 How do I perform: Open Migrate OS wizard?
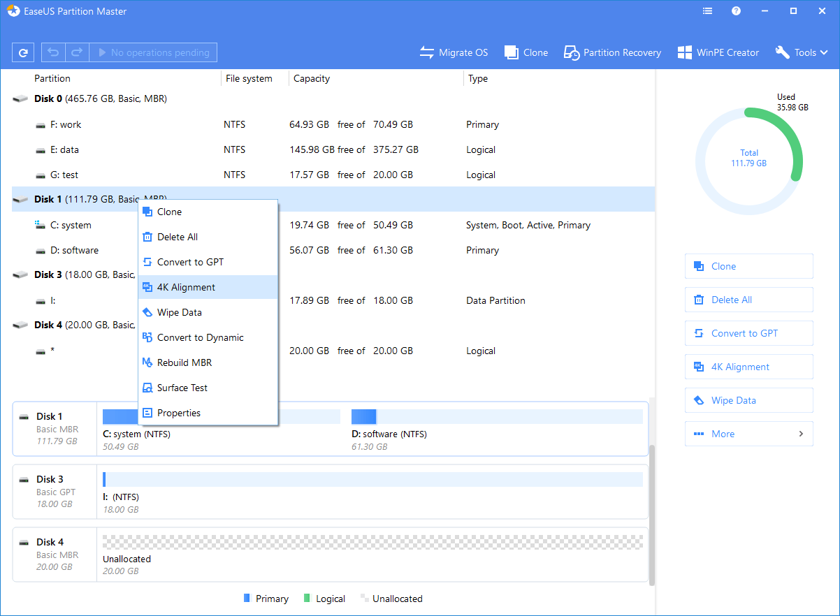click(x=454, y=52)
